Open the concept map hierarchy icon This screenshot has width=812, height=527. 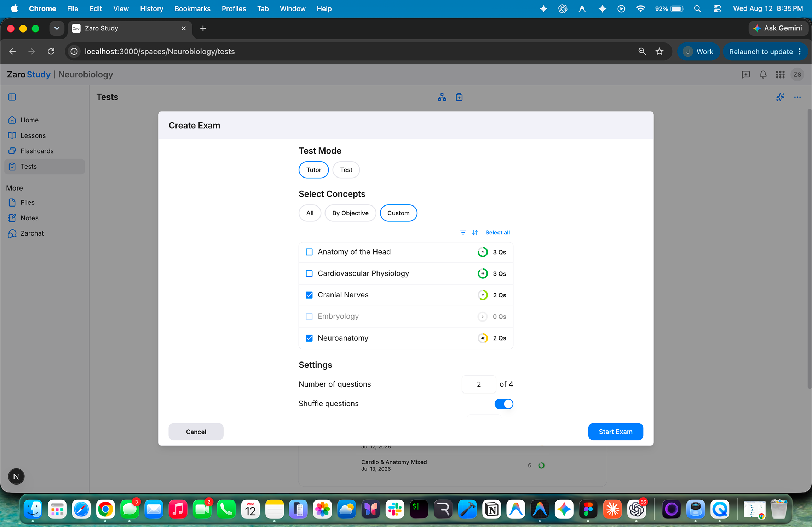[x=442, y=97]
